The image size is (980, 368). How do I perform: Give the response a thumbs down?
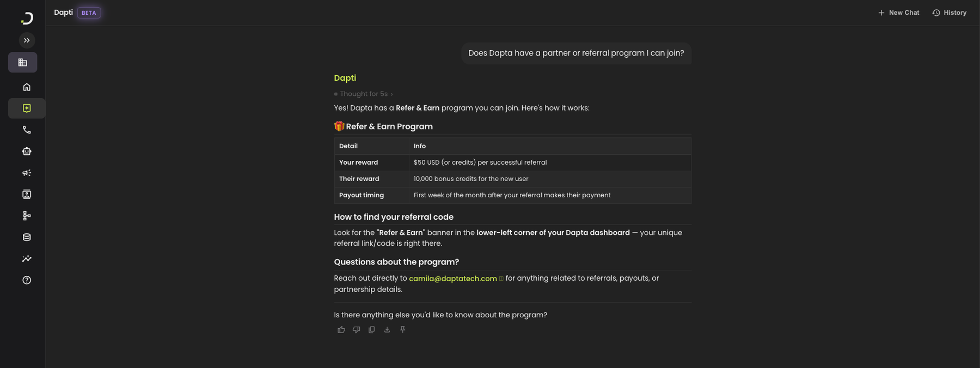pyautogui.click(x=357, y=330)
